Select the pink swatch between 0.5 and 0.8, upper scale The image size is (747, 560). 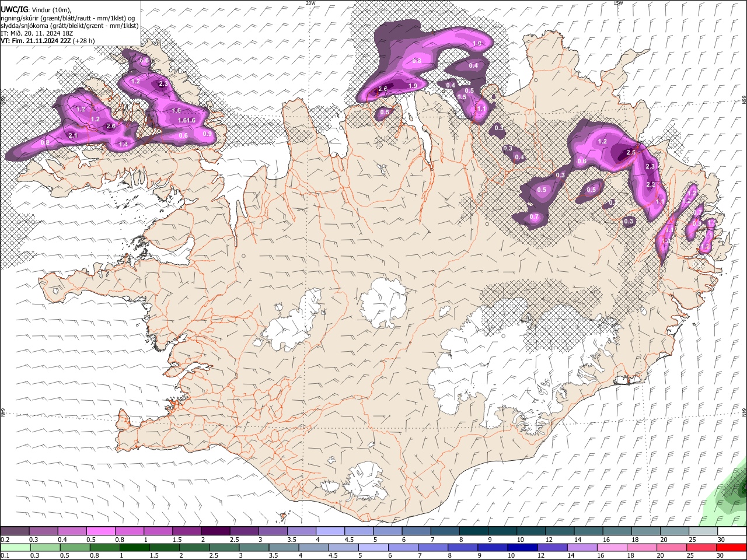100,531
